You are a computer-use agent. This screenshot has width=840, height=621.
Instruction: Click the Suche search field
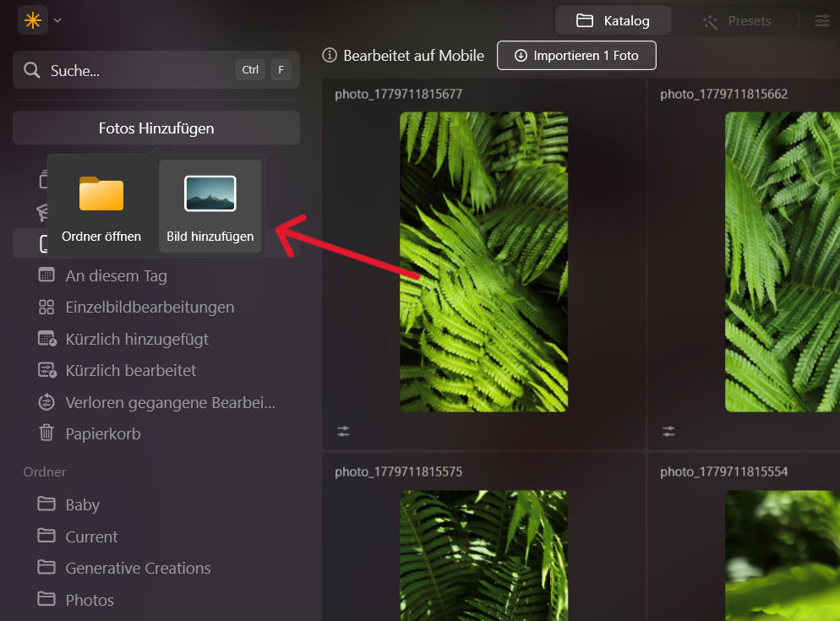pos(155,70)
